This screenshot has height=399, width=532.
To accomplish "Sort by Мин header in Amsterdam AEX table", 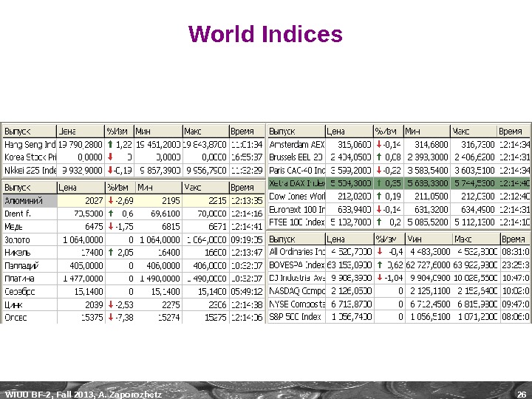I will tap(426, 131).
